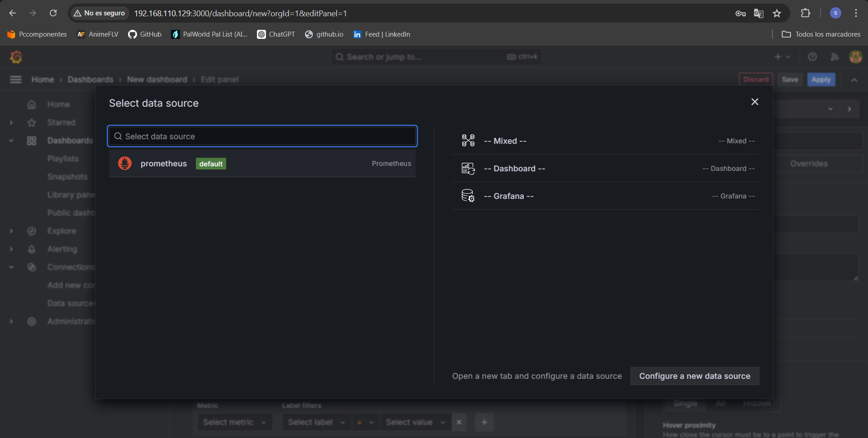Click Configure a new data source button
Viewport: 868px width, 438px height.
(694, 376)
